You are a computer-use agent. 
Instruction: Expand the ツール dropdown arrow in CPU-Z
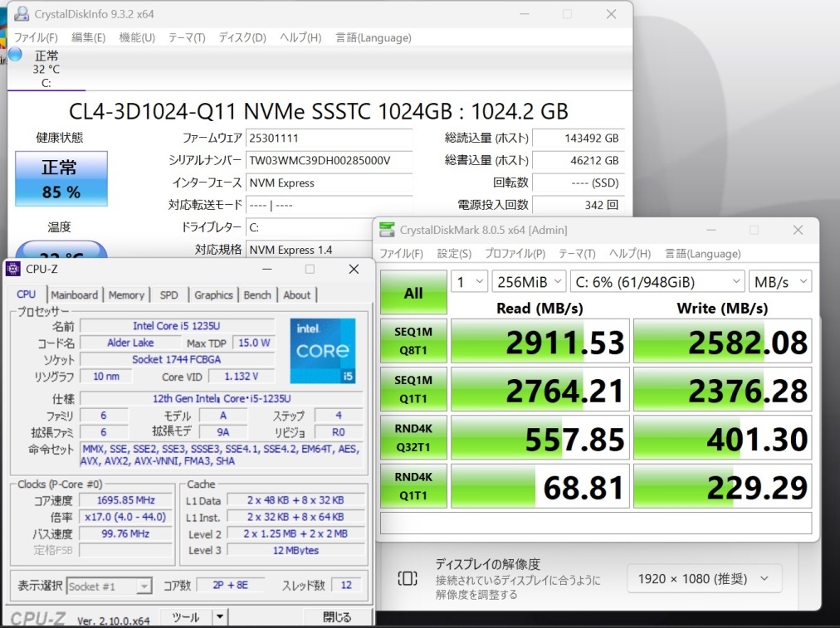tap(220, 616)
